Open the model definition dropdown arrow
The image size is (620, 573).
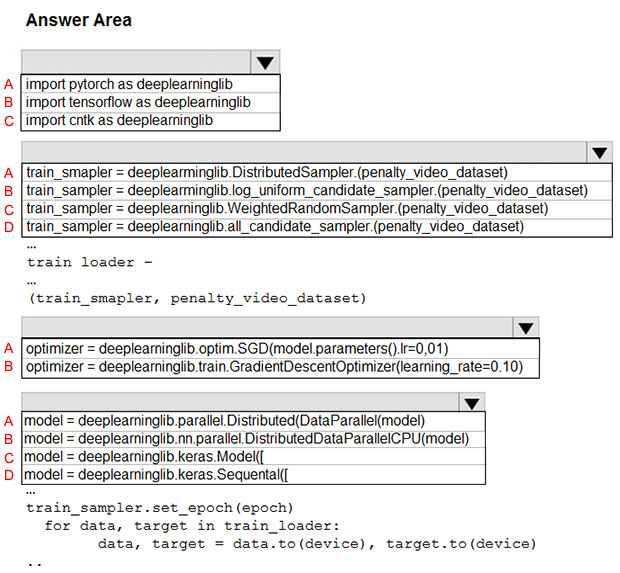pos(472,403)
